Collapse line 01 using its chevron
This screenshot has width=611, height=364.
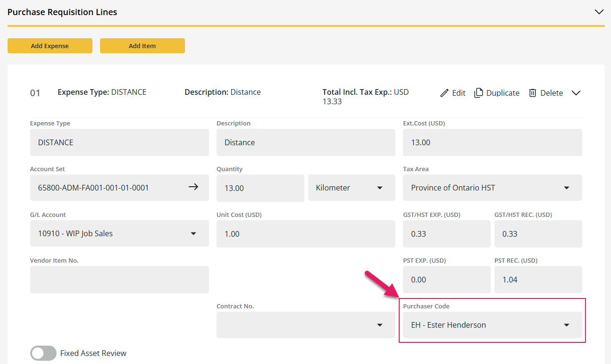576,93
